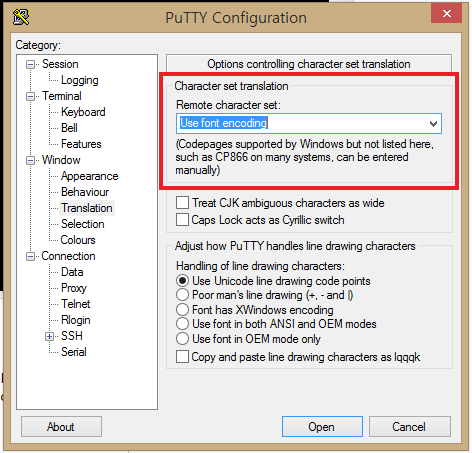The height and width of the screenshot is (453, 472).
Task: Collapse the Connection tree node
Action: (30, 256)
